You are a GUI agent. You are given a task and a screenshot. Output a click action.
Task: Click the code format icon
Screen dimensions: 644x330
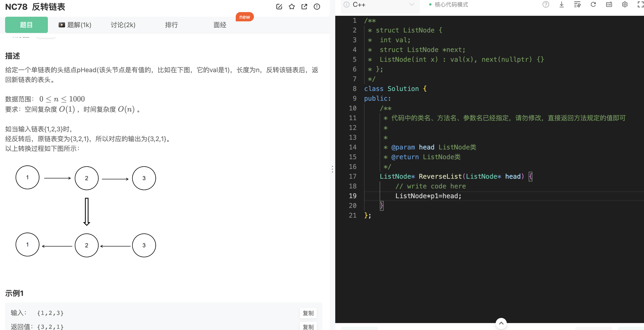(x=577, y=4)
